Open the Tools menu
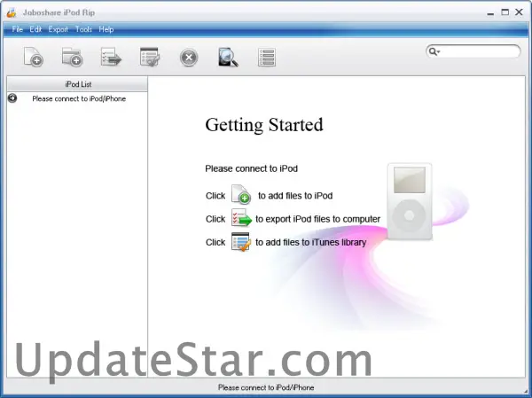The height and width of the screenshot is (398, 532). 83,29
